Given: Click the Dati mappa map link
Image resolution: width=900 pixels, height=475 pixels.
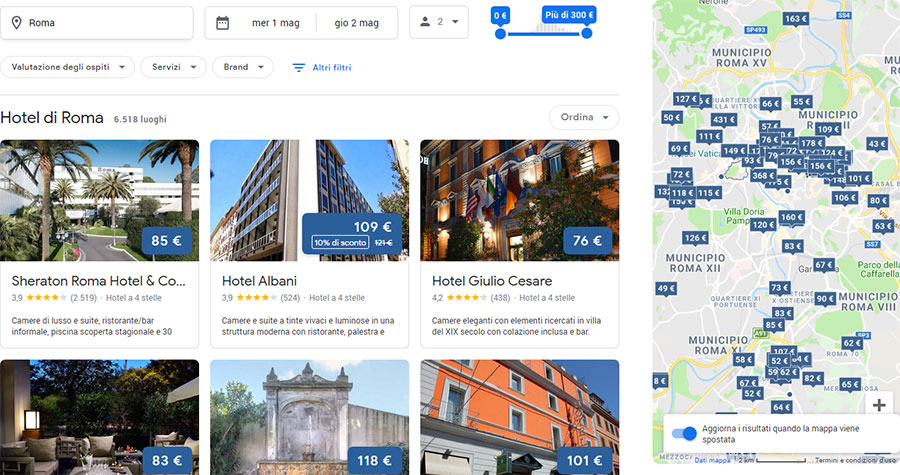Looking at the screenshot, I should tap(712, 460).
